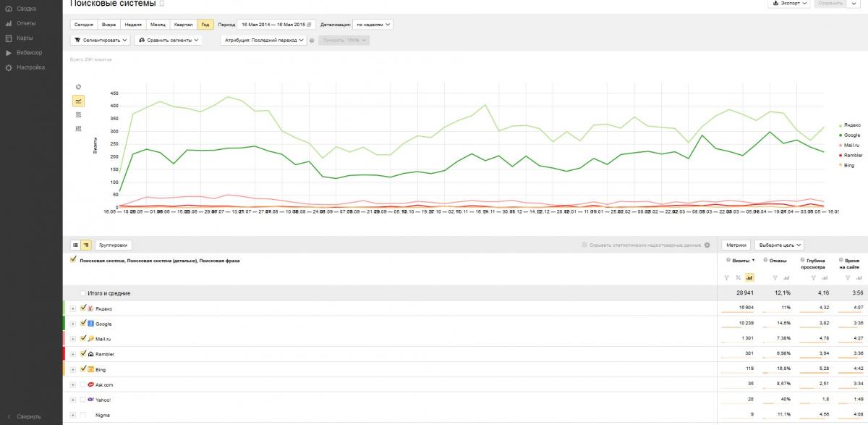Open attribution help question icon

[x=312, y=40]
